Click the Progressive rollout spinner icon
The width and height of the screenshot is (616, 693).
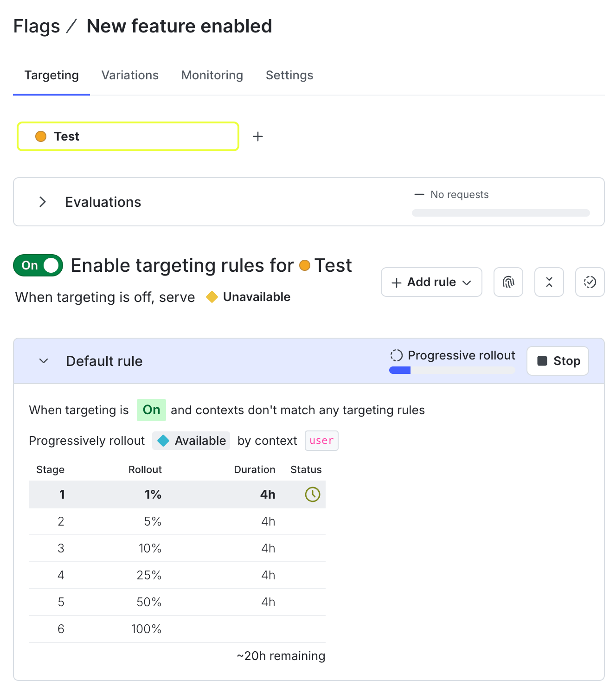pyautogui.click(x=396, y=355)
